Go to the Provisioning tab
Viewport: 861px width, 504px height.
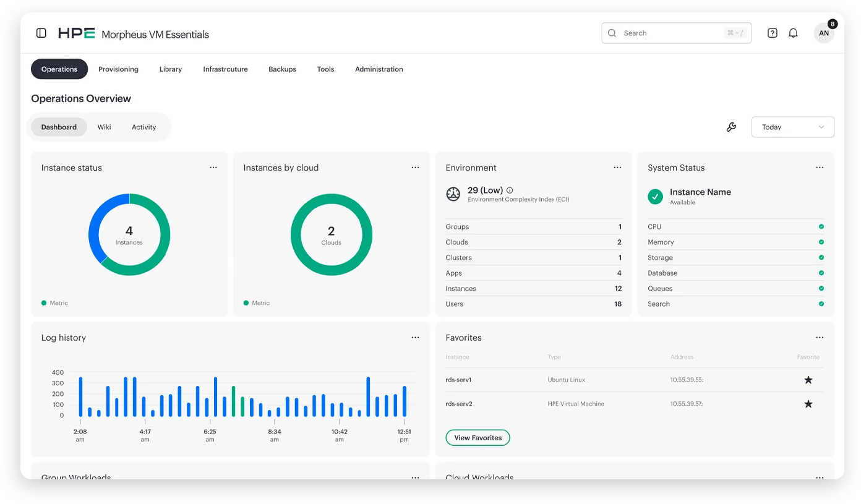coord(118,69)
